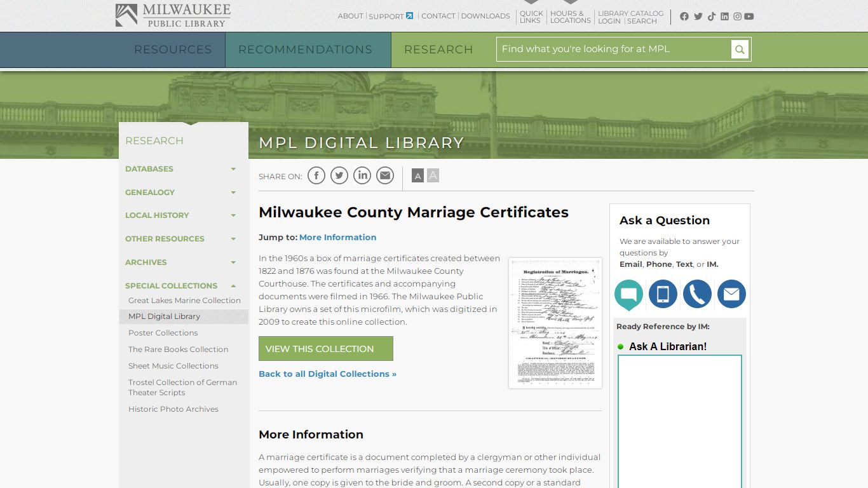
Task: Share page on Twitter
Action: point(339,175)
